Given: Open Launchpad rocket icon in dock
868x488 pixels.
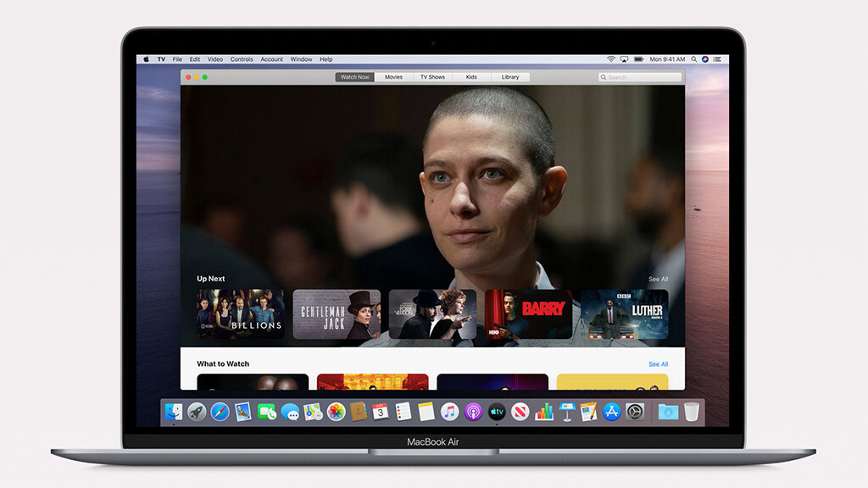Looking at the screenshot, I should (197, 412).
